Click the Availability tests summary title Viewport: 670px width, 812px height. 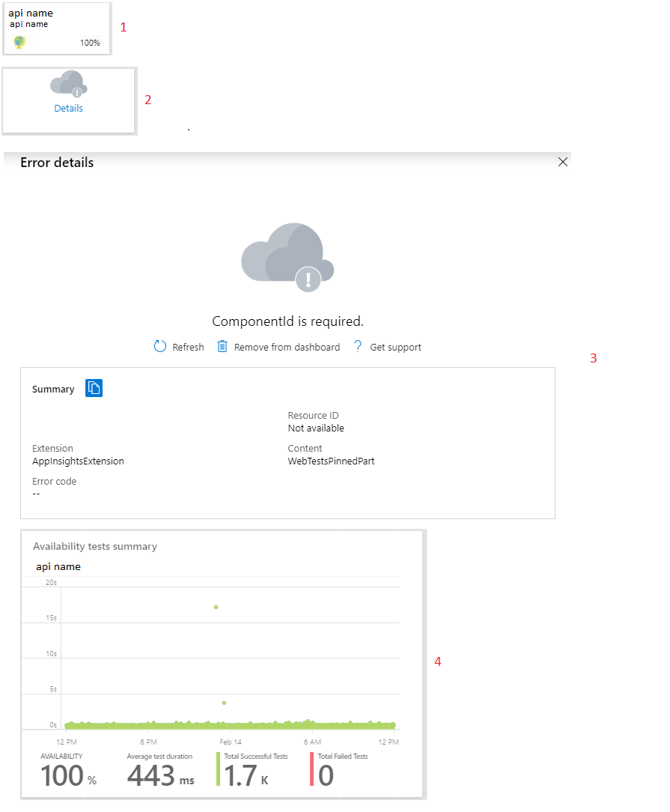tap(95, 546)
